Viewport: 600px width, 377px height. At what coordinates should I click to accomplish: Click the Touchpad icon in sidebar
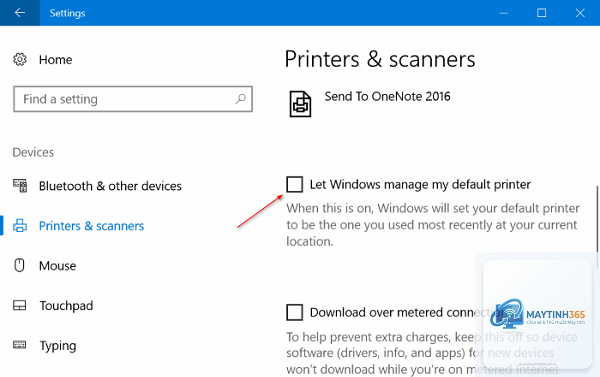pos(20,305)
